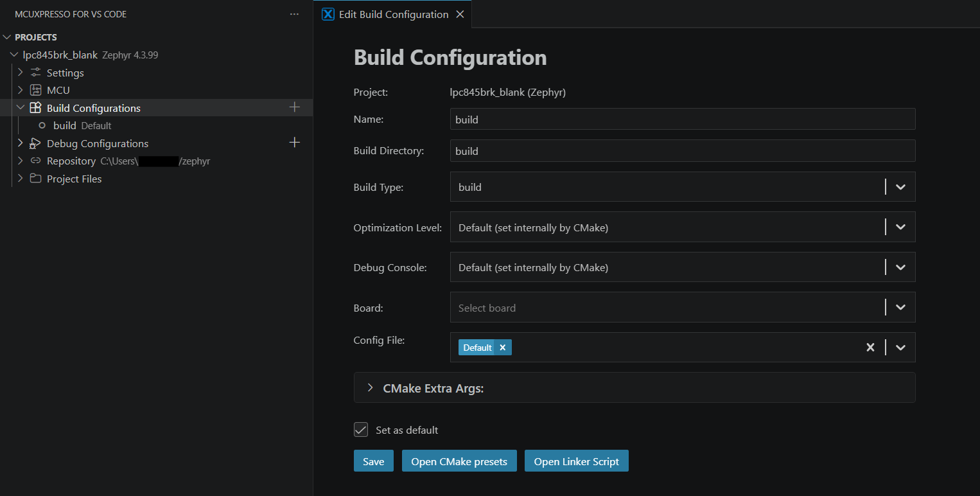This screenshot has width=980, height=496.
Task: Open the Optimization Level dropdown
Action: (900, 227)
